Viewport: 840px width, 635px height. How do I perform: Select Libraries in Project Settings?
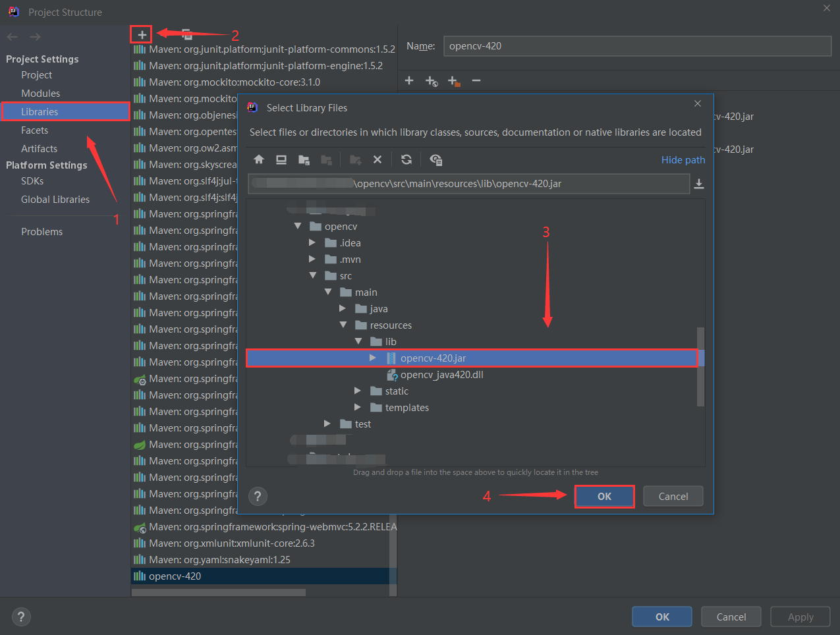pos(65,112)
